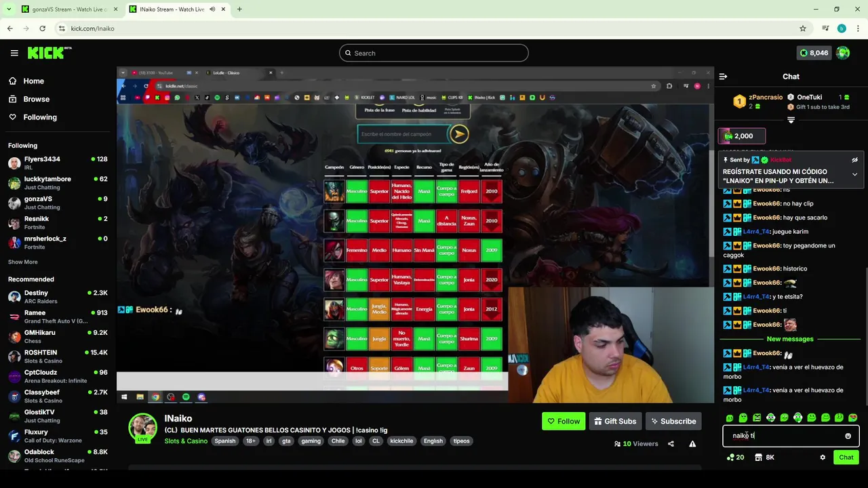Viewport: 868px width, 488px height.
Task: Open recommended channel Odablock
Action: click(x=58, y=455)
